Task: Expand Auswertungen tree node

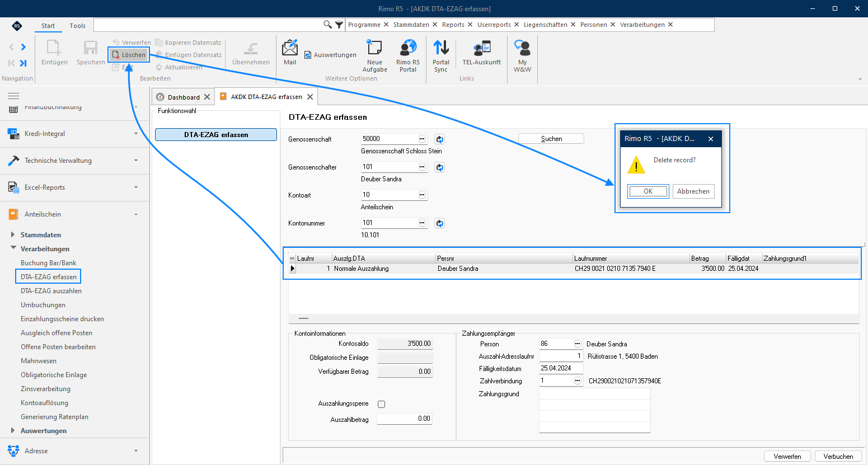Action: 13,431
